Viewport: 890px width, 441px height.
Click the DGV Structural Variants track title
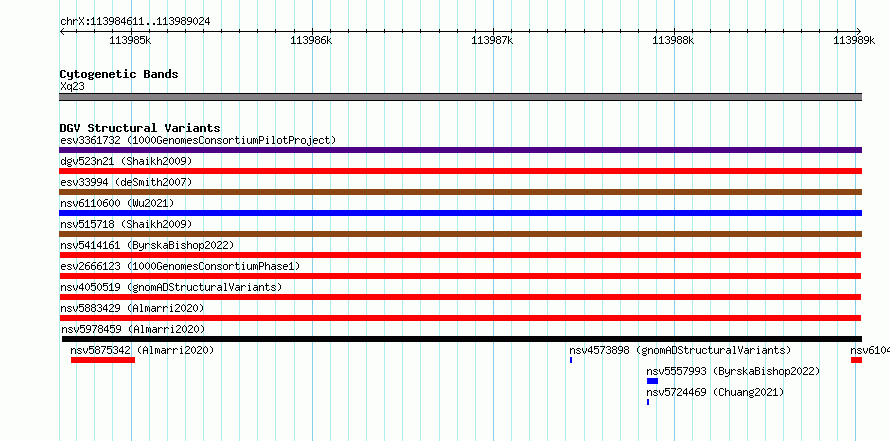click(140, 128)
